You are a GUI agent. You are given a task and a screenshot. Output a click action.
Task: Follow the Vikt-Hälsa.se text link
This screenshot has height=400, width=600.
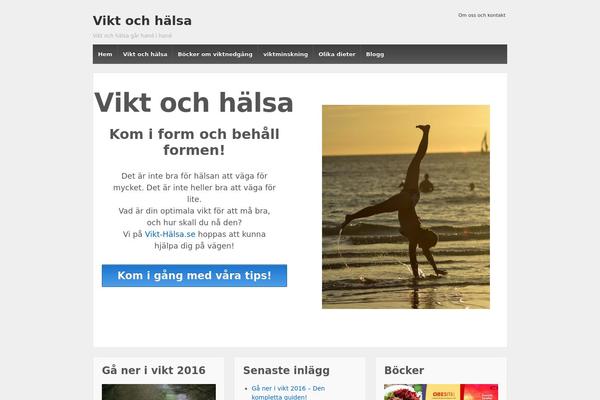(x=170, y=234)
